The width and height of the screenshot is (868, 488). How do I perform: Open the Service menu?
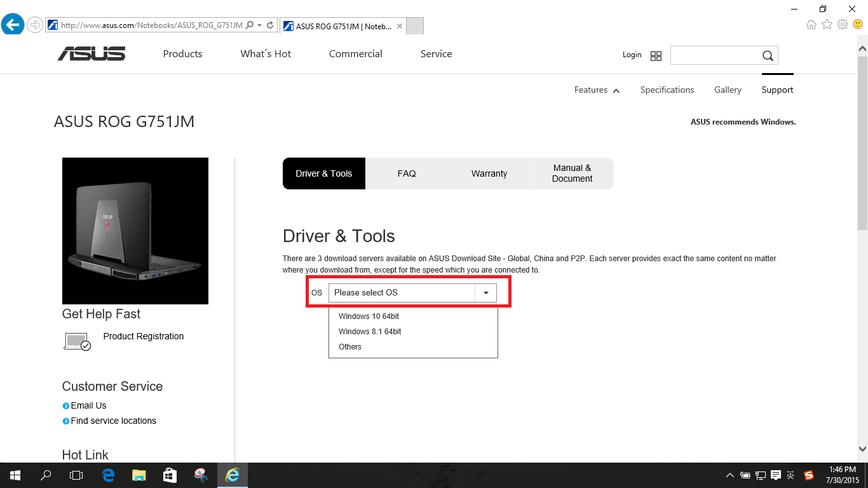tap(436, 54)
